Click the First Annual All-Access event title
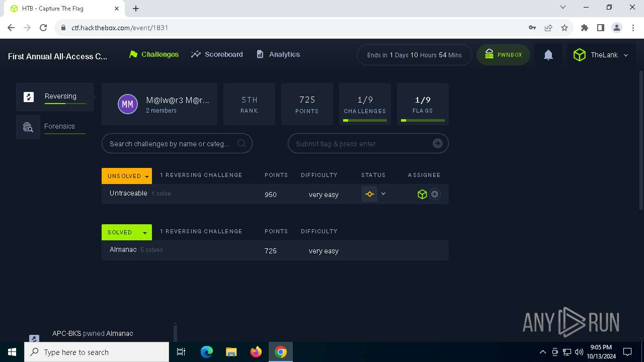644x362 pixels. (x=57, y=56)
